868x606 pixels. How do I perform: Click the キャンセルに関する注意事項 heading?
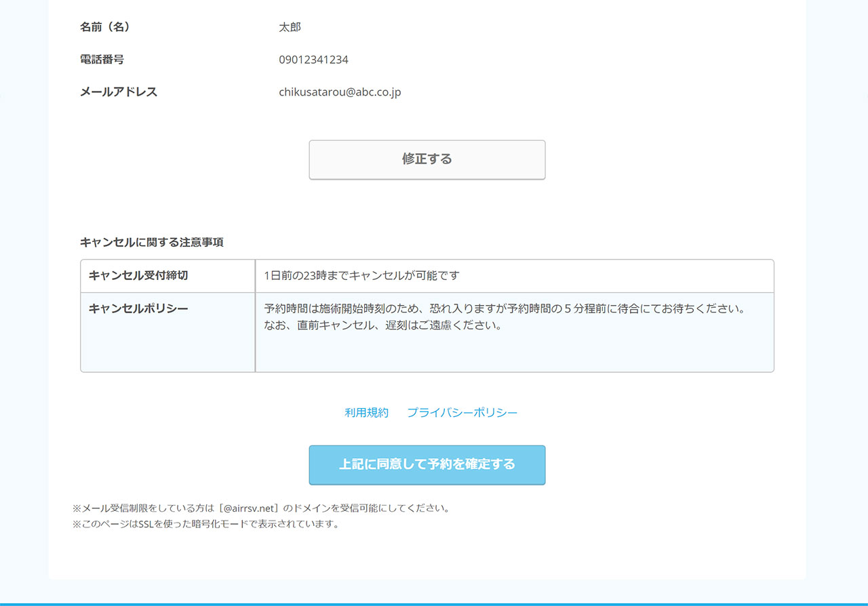(151, 242)
